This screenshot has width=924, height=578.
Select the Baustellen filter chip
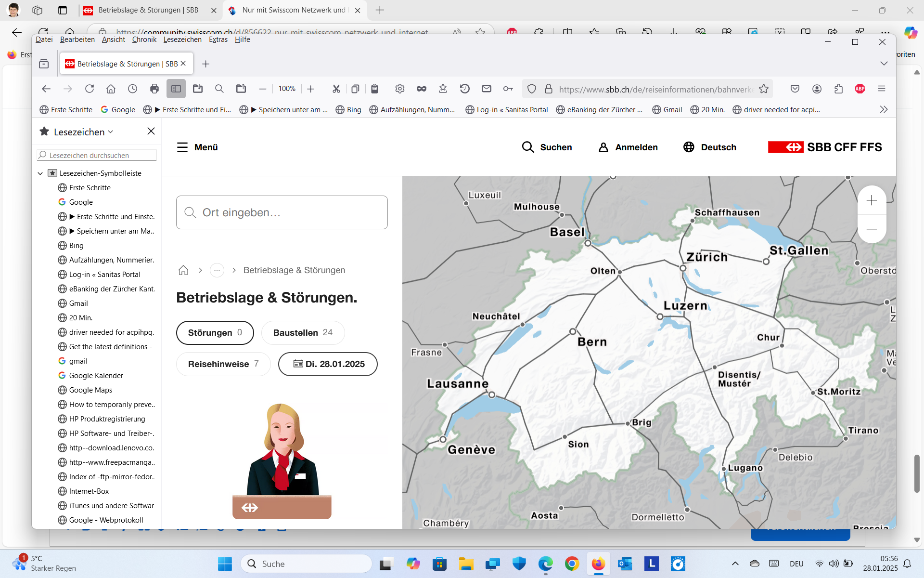[303, 333]
